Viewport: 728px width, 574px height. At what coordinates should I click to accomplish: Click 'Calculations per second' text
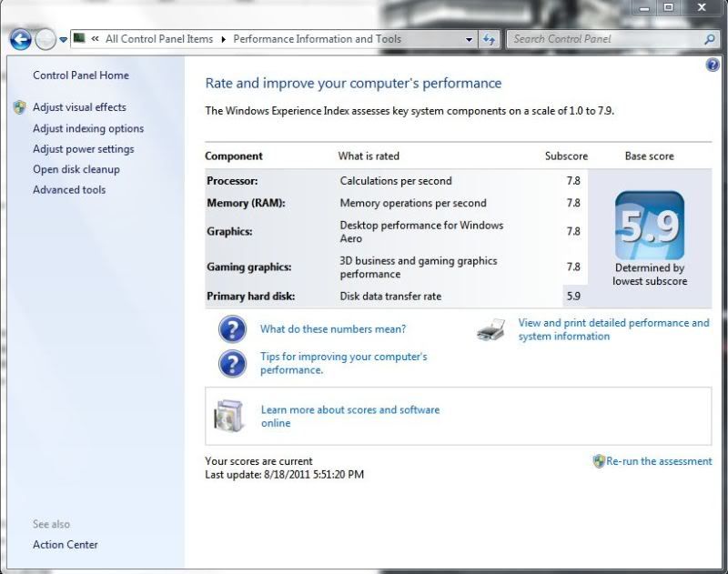[396, 181]
